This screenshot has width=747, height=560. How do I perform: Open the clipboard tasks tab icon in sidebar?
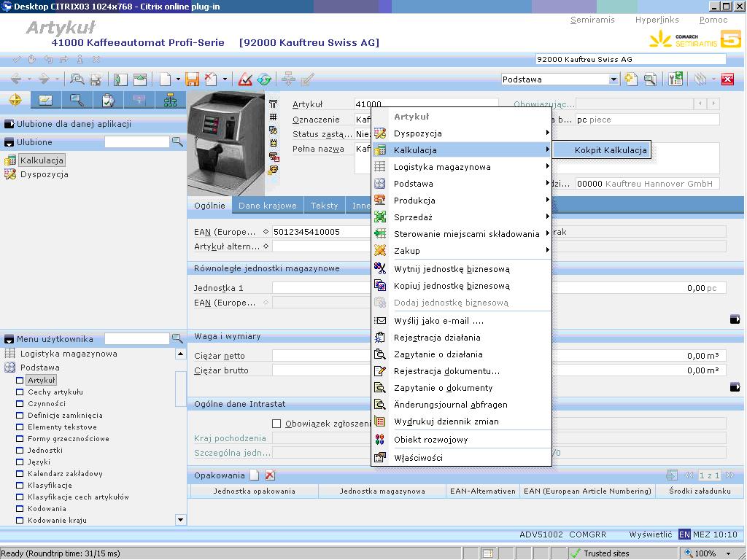coord(108,100)
